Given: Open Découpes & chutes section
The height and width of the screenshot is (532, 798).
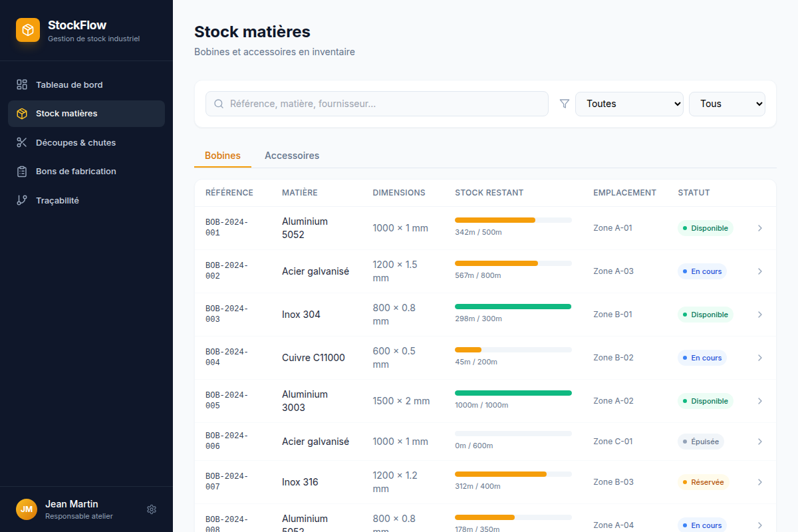Looking at the screenshot, I should point(86,142).
